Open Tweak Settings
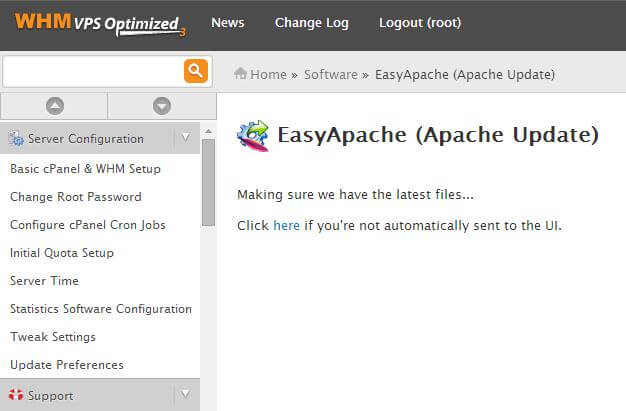This screenshot has height=411, width=626. [53, 337]
